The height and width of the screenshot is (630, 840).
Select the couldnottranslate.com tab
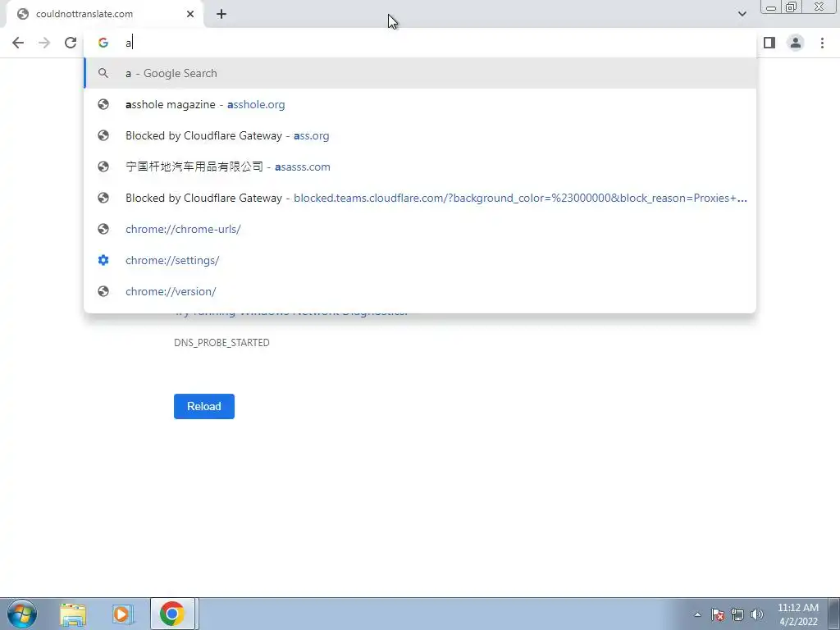coord(104,14)
